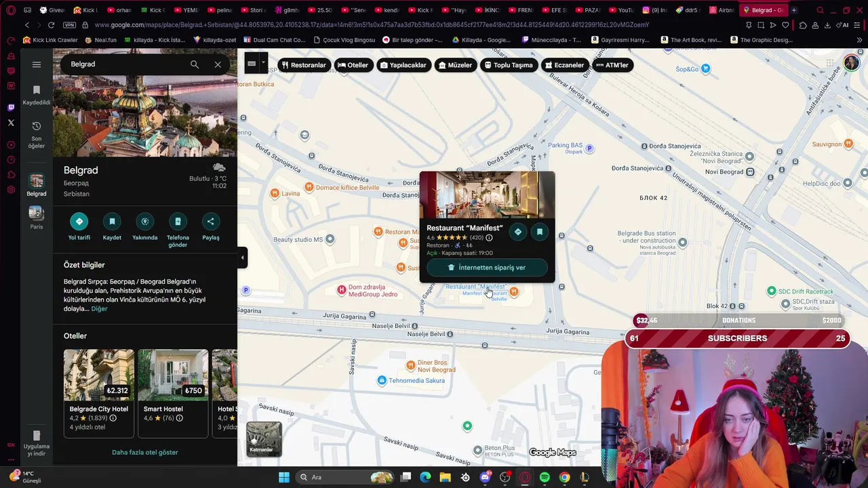Open Smart Hostel card

pos(173,393)
